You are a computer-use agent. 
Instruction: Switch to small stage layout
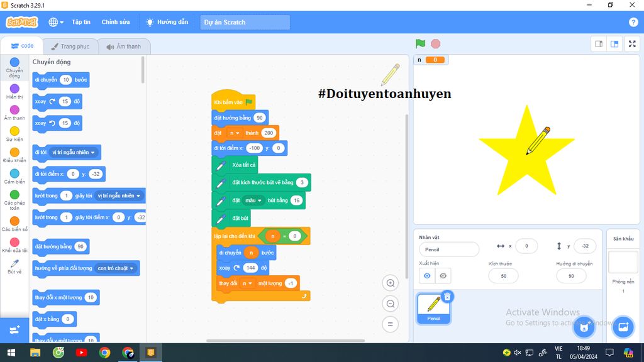point(599,44)
